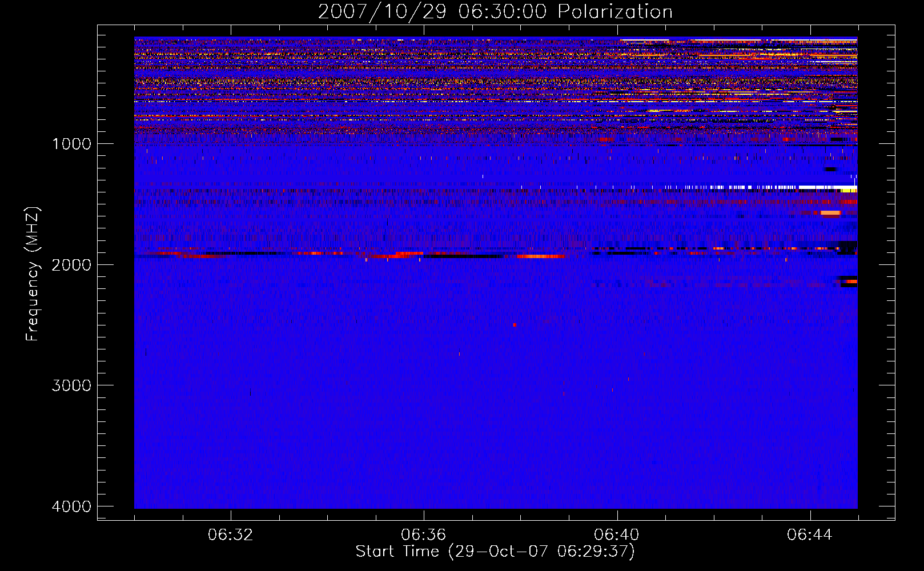Click the 1000 frequency tick label
The width and height of the screenshot is (924, 571).
pyautogui.click(x=71, y=143)
